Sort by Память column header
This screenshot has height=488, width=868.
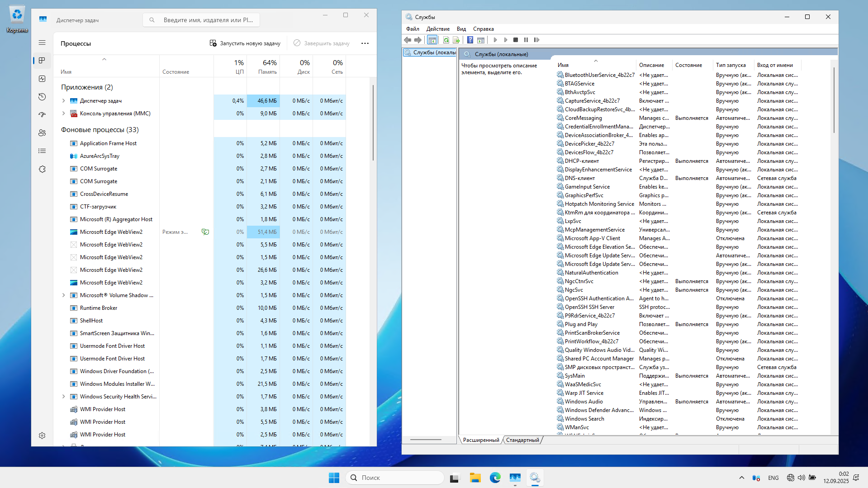[x=263, y=66]
